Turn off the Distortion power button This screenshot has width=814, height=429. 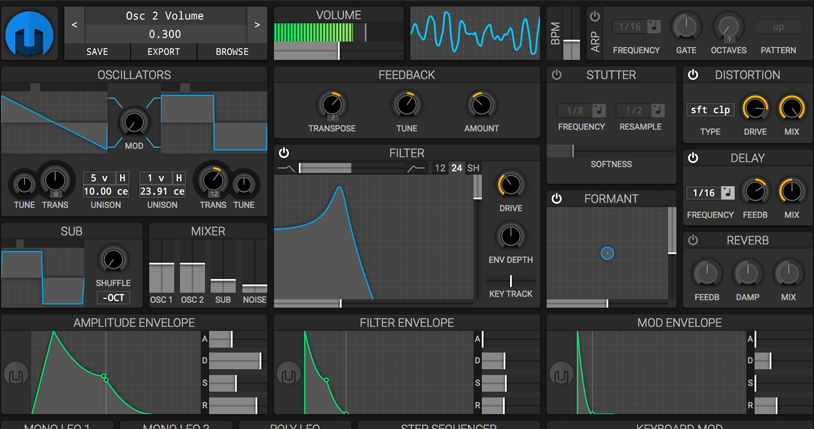693,75
